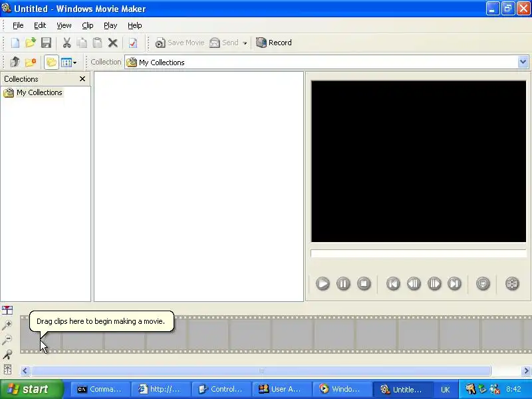This screenshot has width=532, height=399.
Task: Click the Delete X icon in toolbar
Action: tap(112, 43)
